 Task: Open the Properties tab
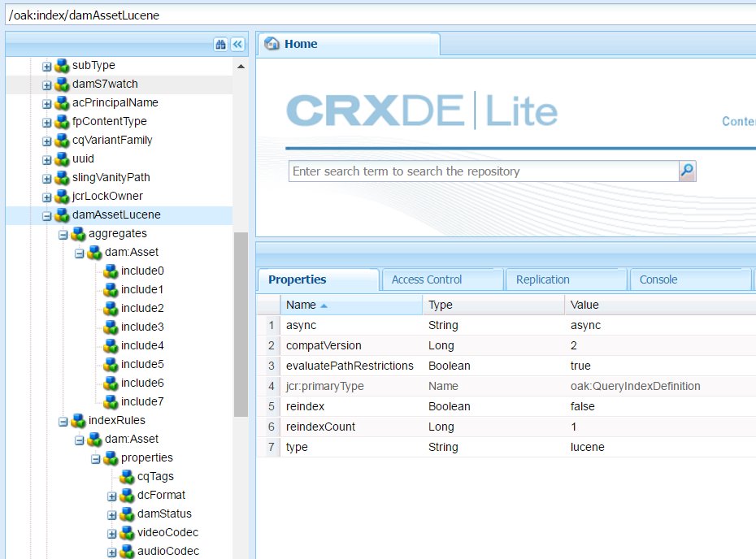click(x=317, y=279)
